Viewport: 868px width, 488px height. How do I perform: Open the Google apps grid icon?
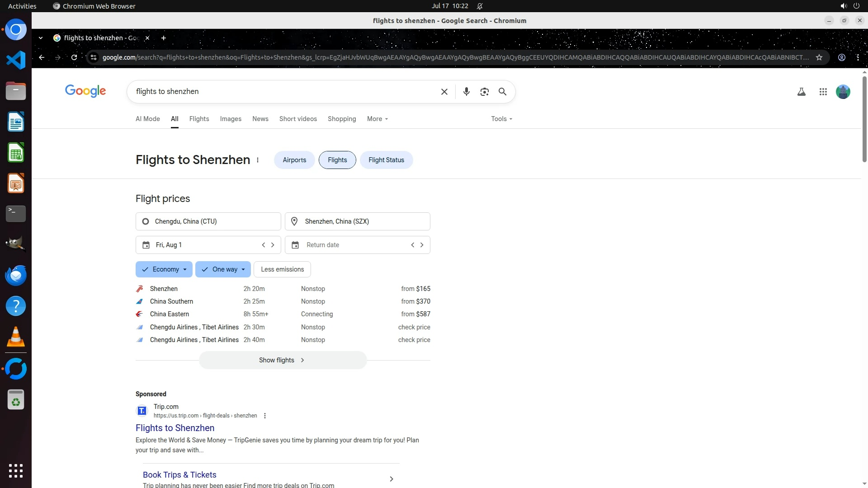click(823, 92)
